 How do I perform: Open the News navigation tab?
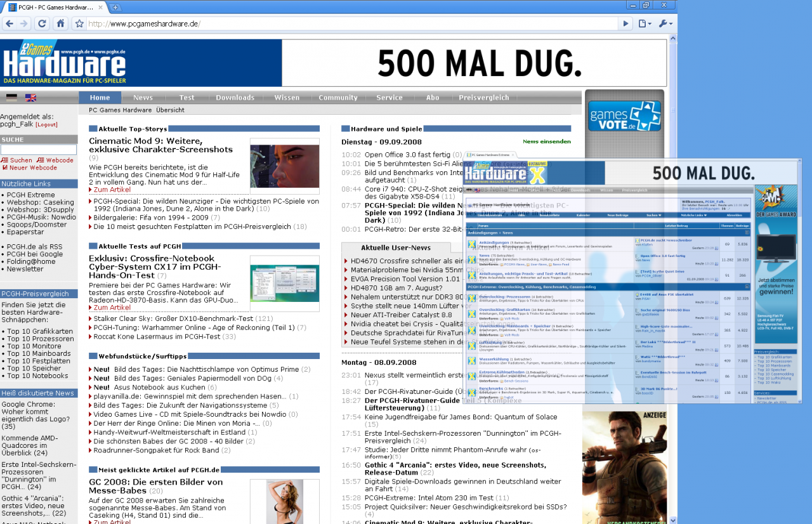point(143,98)
